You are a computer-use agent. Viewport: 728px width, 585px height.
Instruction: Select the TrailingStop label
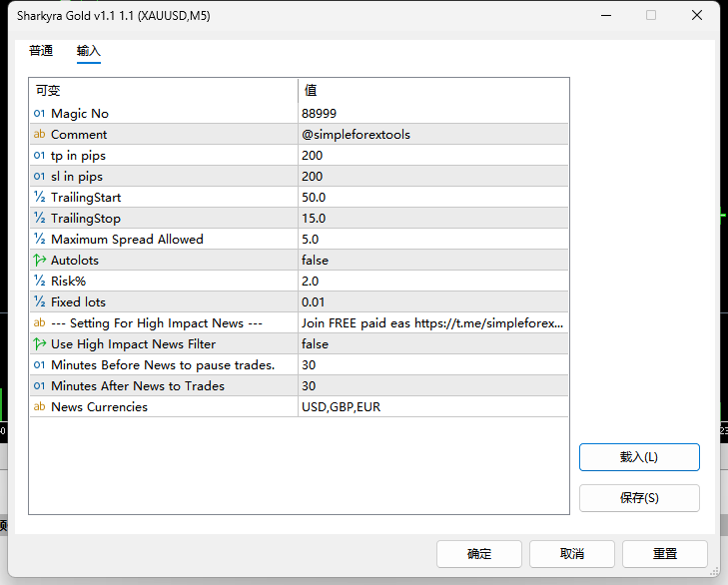click(86, 219)
